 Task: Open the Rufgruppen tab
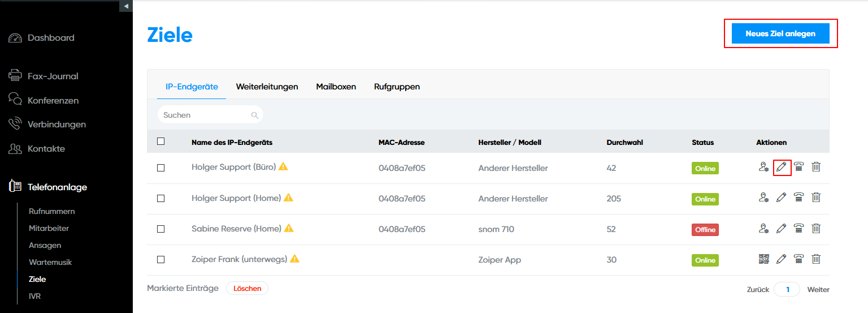(397, 87)
